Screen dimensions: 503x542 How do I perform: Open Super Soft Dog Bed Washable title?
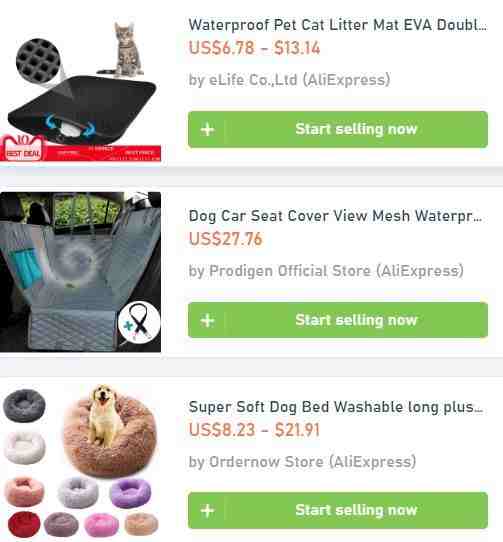336,407
